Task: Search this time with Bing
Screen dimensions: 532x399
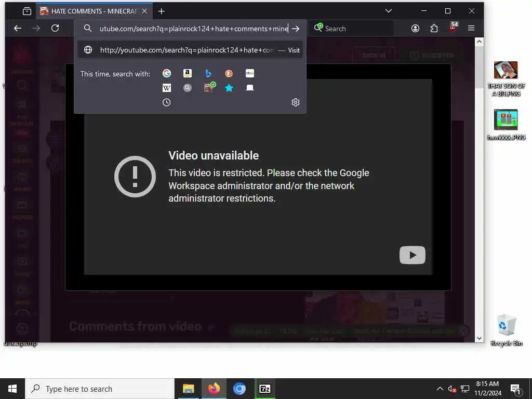Action: 208,73
